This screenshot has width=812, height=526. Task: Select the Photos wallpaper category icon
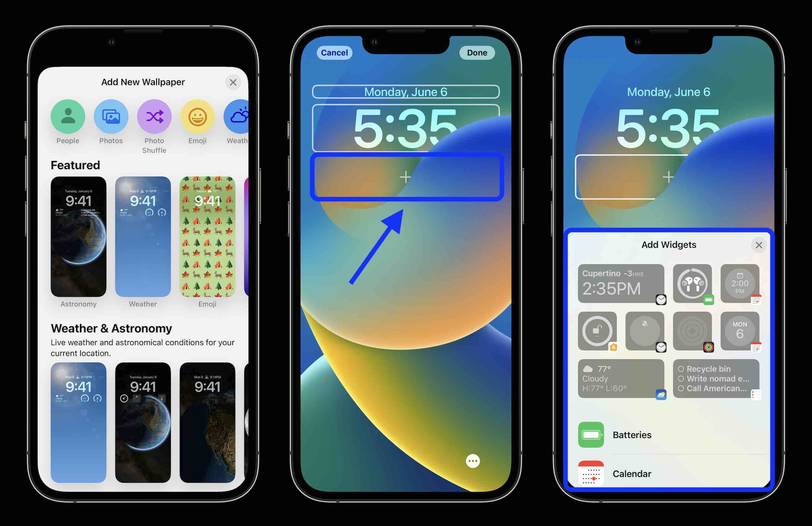click(x=110, y=117)
